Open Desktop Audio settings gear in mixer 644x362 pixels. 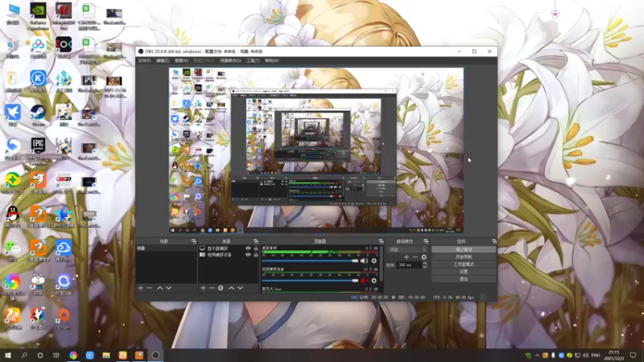[x=374, y=261]
